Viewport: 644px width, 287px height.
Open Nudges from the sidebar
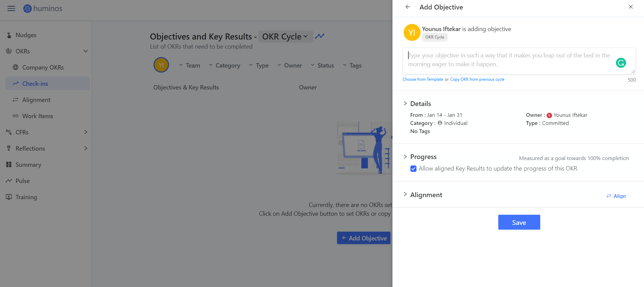(26, 35)
